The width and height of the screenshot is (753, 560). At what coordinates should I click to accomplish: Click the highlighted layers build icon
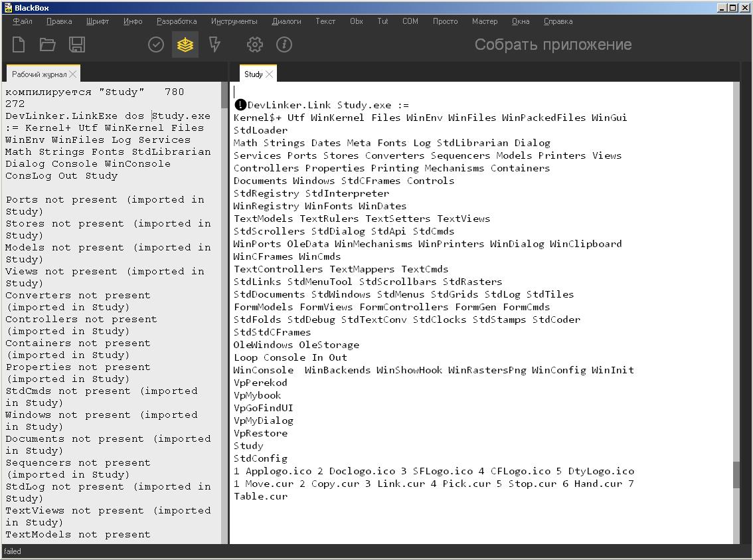[x=185, y=45]
